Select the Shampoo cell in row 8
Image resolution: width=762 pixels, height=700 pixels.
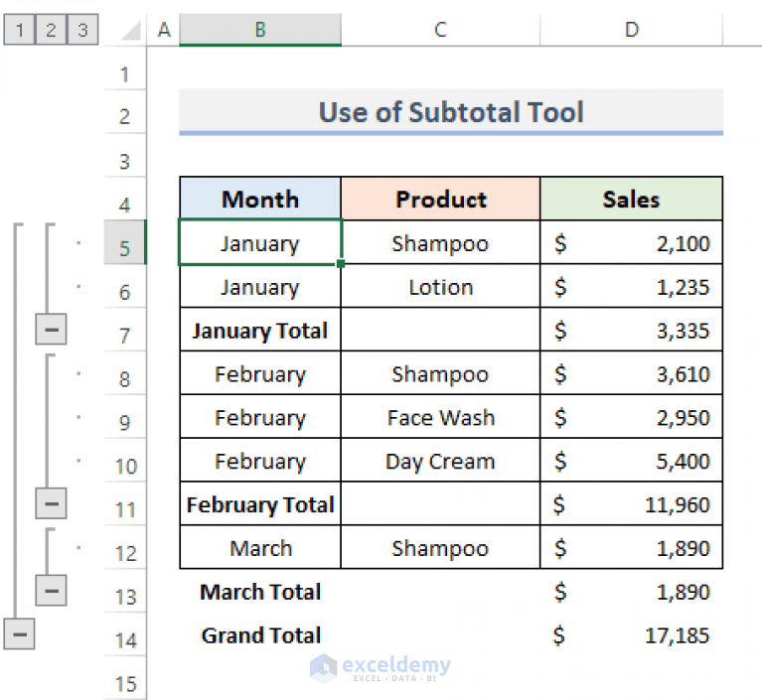click(x=440, y=373)
